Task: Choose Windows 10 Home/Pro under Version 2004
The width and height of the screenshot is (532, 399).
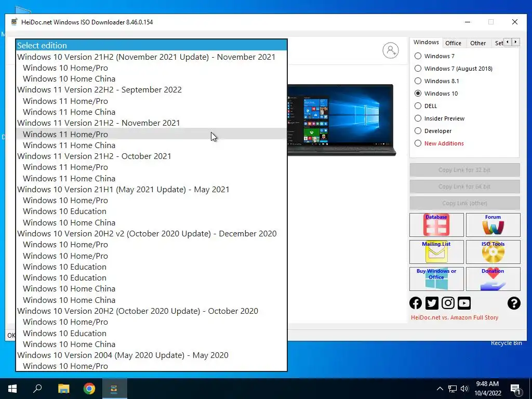Action: click(151, 366)
